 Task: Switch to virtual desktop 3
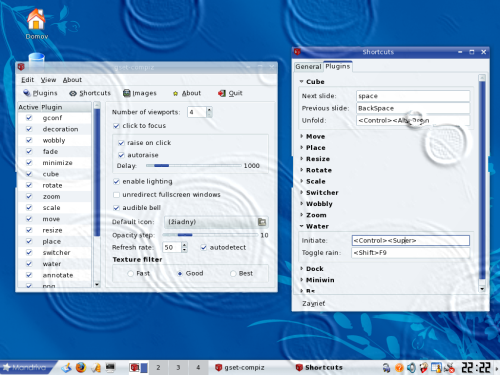[178, 367]
